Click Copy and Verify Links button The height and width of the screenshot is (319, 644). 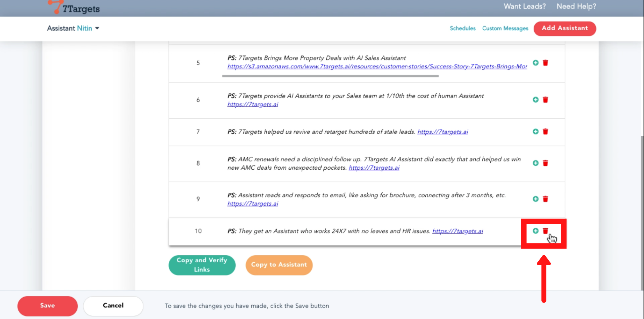[202, 265]
